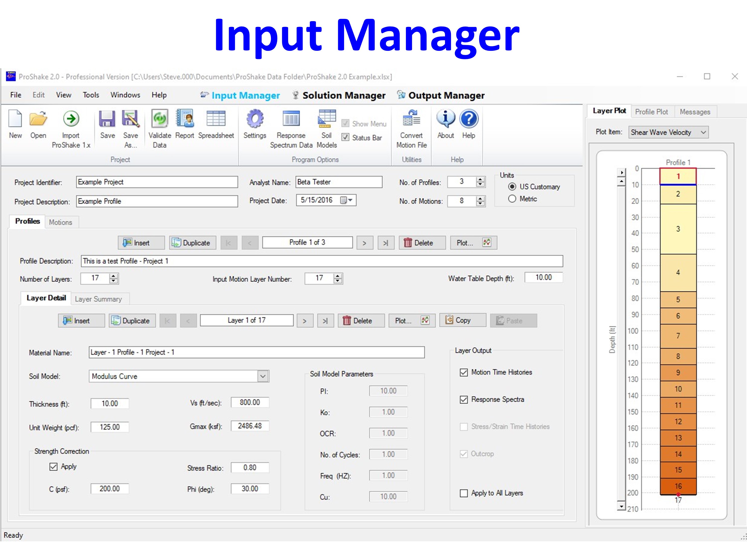Adjust the Number of Layers stepper
Screen dimensions: 747x560
point(114,279)
